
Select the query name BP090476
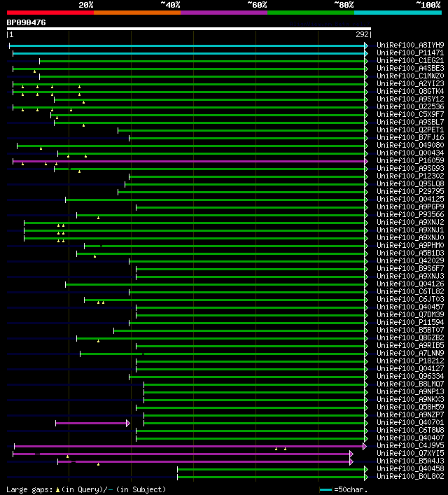[26, 22]
